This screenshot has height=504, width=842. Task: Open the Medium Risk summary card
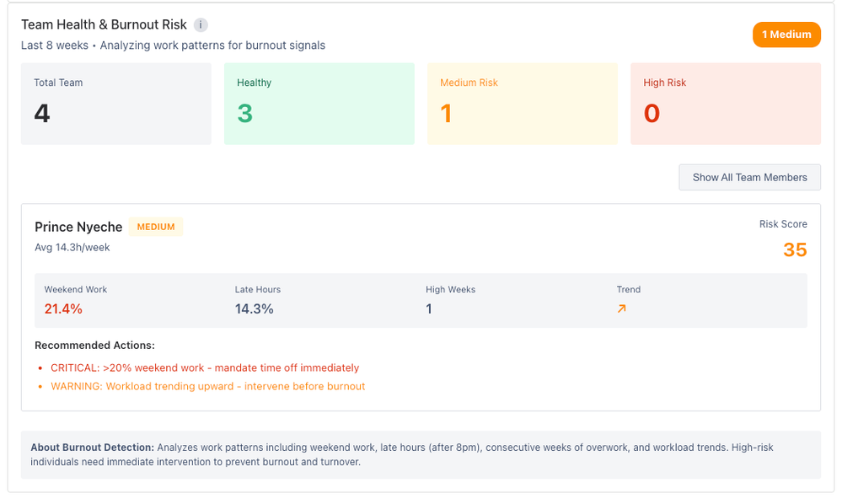pyautogui.click(x=522, y=104)
